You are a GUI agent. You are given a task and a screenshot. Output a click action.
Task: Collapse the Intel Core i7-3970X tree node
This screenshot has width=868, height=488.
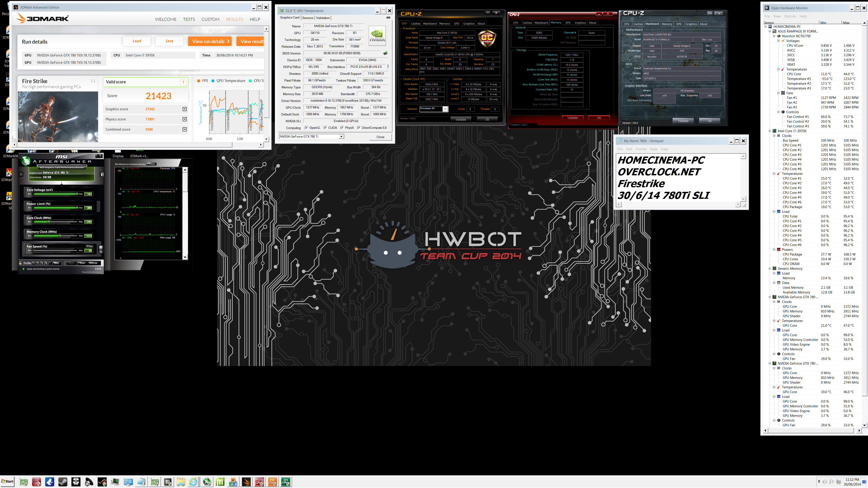770,131
